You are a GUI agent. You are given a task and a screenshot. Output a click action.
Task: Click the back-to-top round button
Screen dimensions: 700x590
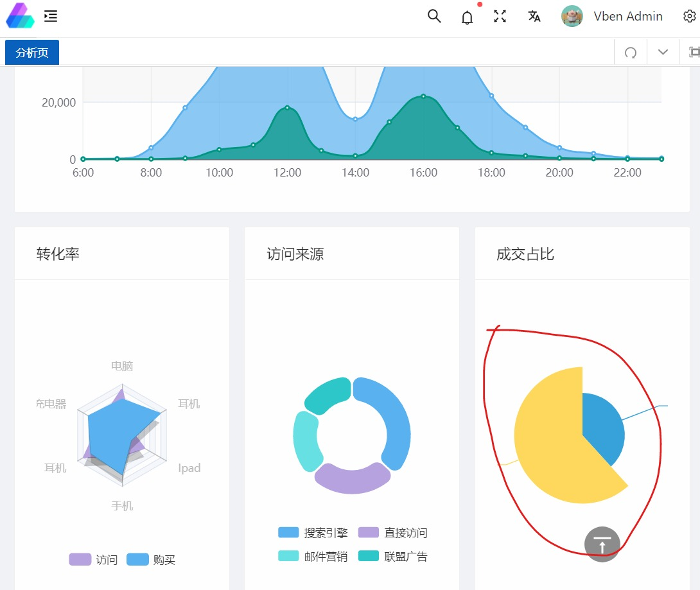coord(602,544)
